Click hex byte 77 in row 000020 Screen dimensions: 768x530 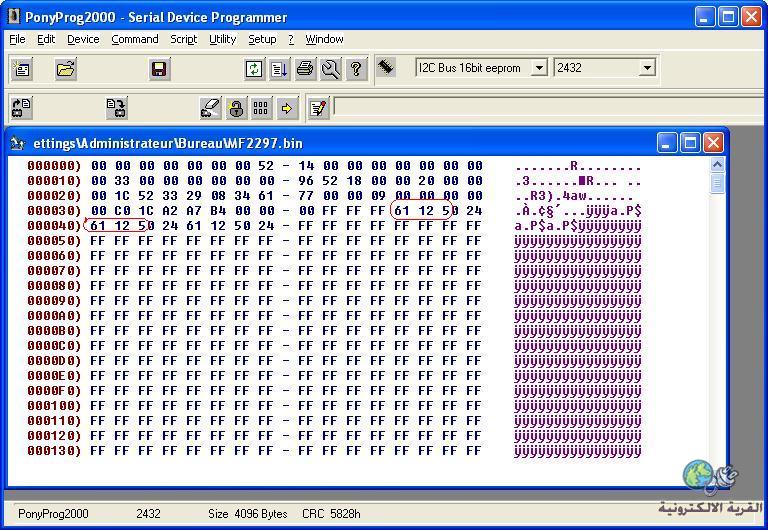pos(306,196)
